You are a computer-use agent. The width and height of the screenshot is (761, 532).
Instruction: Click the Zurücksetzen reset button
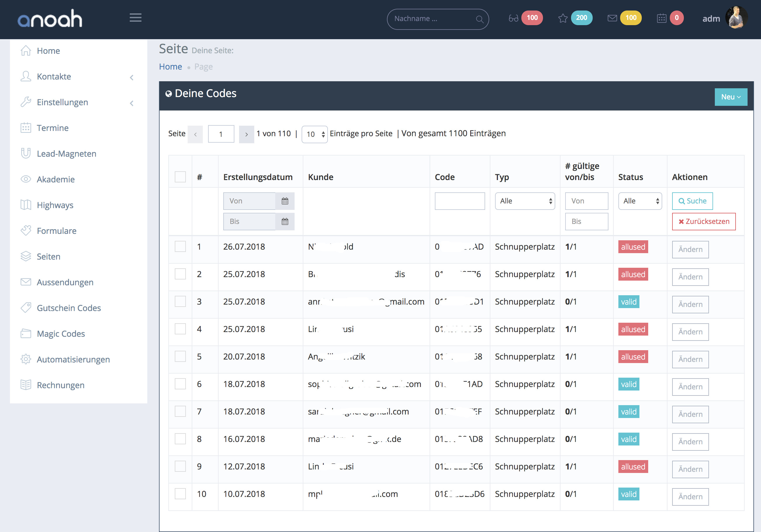(x=703, y=221)
